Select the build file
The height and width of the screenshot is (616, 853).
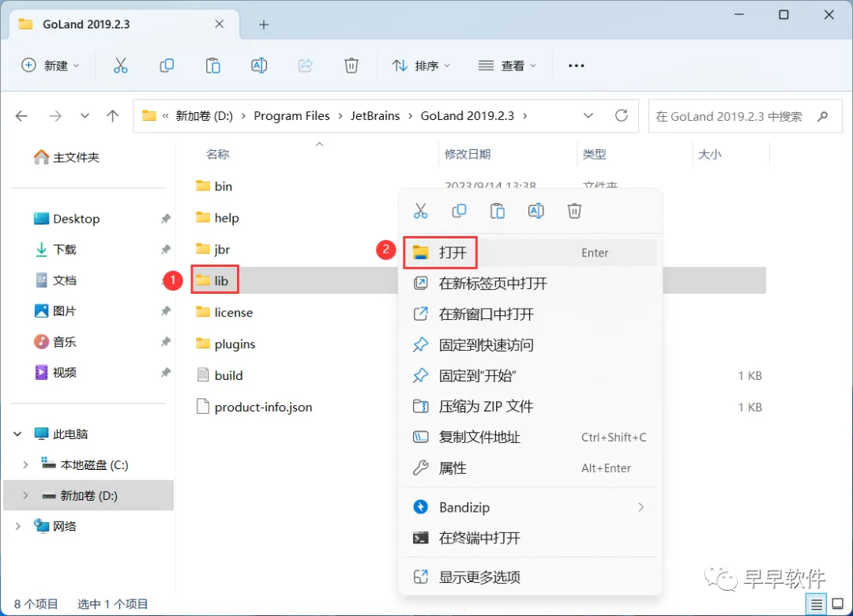tap(220, 375)
